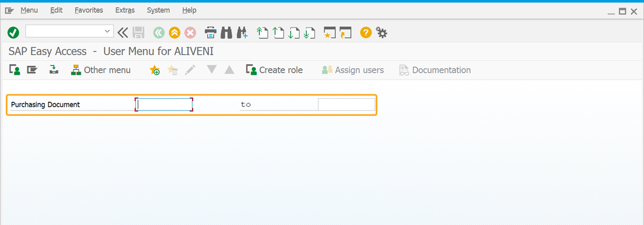Click the green Back arrow icon

pos(159,32)
